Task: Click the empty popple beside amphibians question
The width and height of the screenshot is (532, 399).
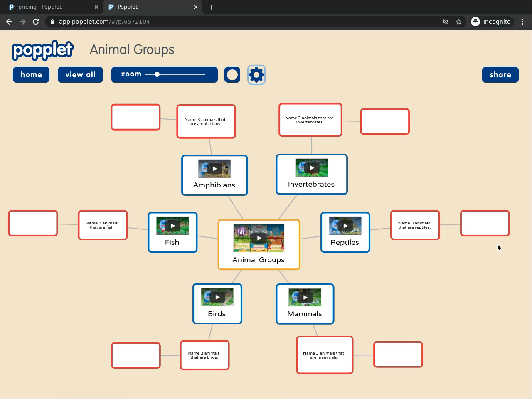Action: pyautogui.click(x=135, y=117)
